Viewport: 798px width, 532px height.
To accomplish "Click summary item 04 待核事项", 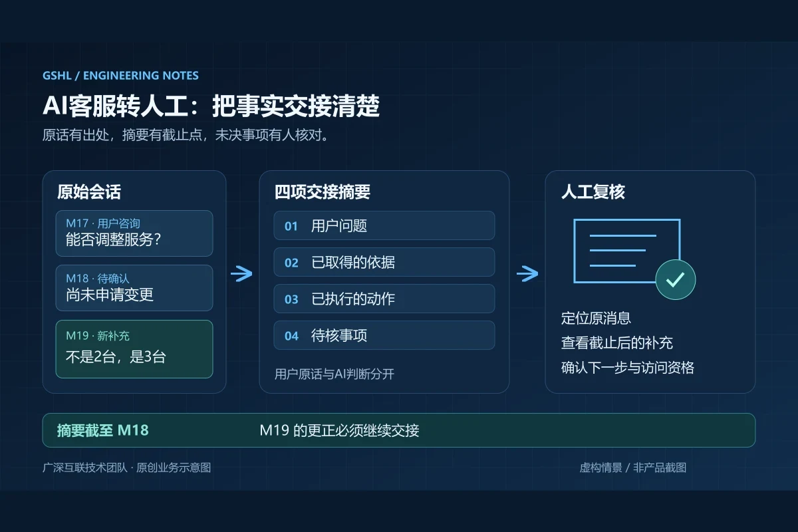I will coord(384,335).
